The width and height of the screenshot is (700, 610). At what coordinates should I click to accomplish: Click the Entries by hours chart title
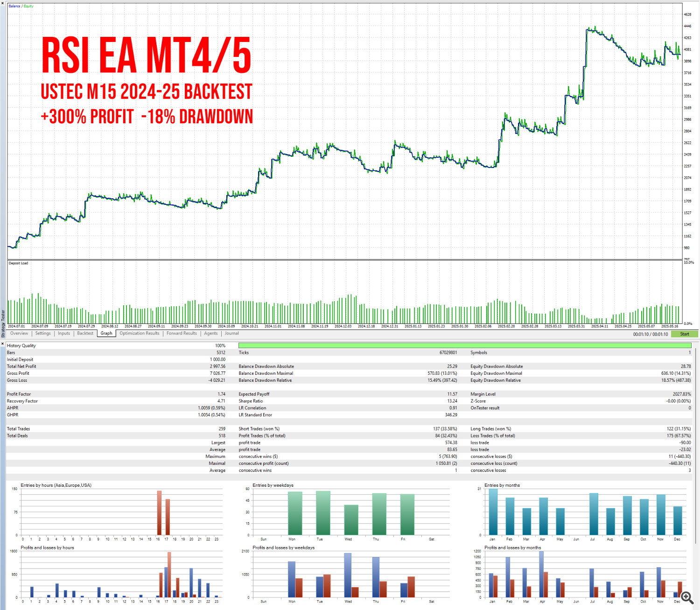[x=56, y=485]
